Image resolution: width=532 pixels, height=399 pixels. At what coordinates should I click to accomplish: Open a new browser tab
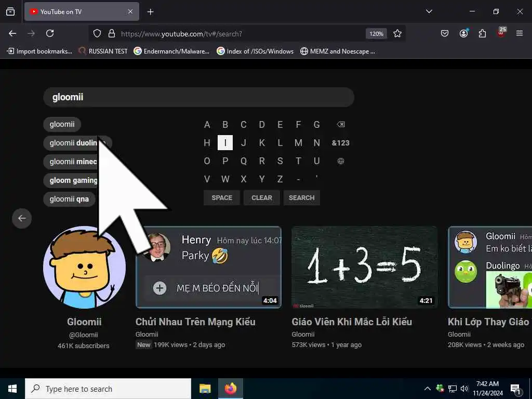click(150, 12)
